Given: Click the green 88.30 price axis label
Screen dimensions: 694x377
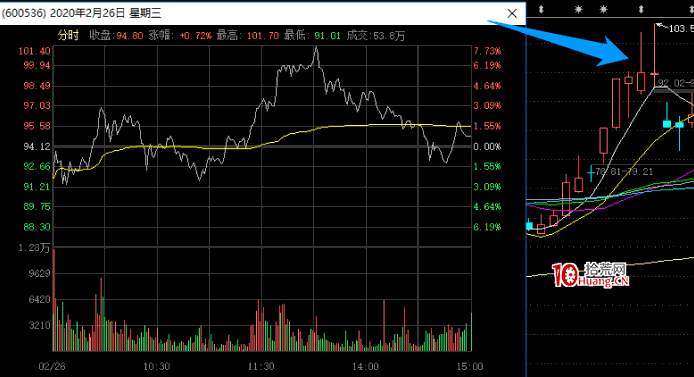Looking at the screenshot, I should (x=37, y=227).
